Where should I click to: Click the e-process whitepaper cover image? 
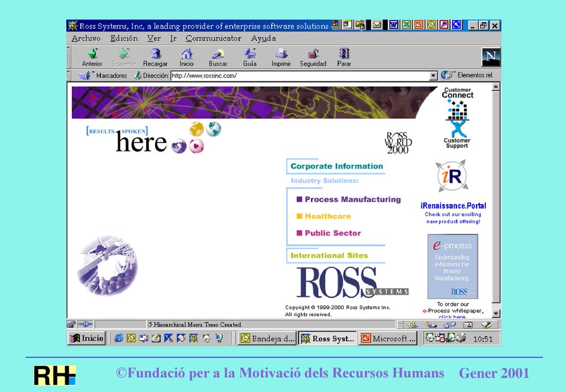tap(453, 266)
